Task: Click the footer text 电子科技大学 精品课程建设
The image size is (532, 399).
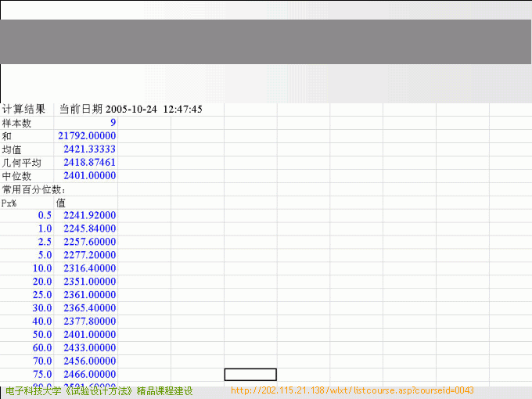Action: tap(99, 390)
